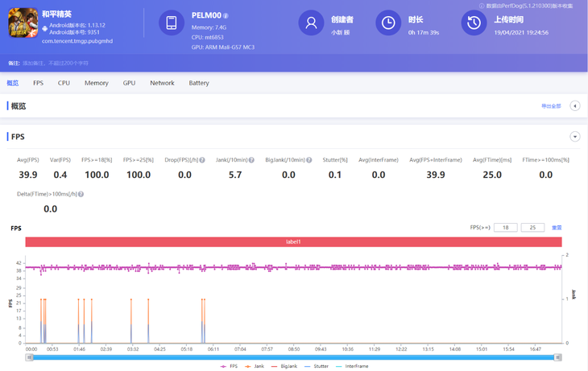Click help icon next to Drop(FPS)
The height and width of the screenshot is (371, 588).
pos(202,160)
